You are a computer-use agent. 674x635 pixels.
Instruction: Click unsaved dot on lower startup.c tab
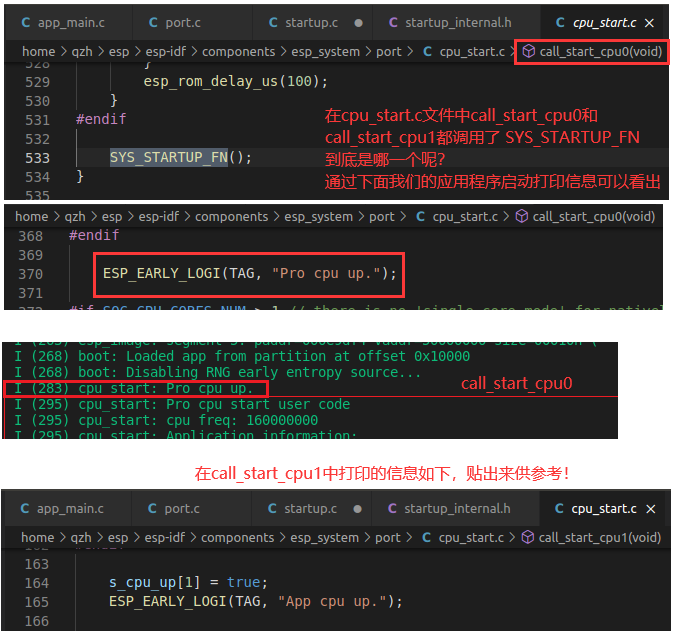[x=357, y=509]
